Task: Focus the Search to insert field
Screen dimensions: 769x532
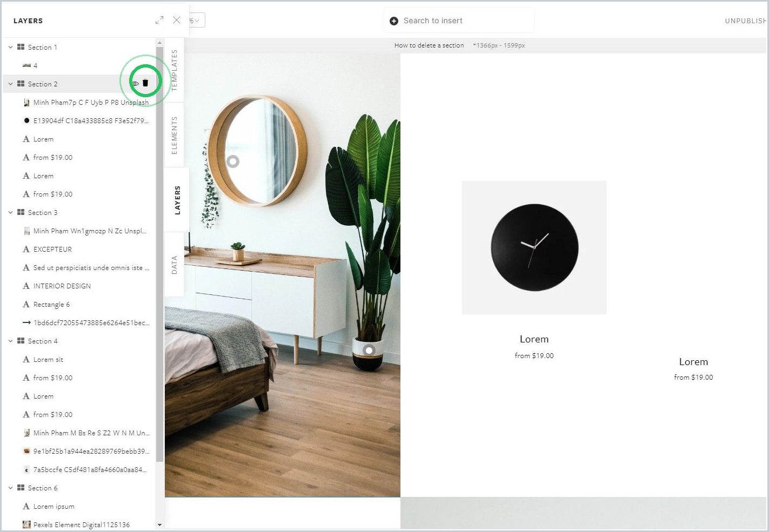Action: [x=459, y=21]
